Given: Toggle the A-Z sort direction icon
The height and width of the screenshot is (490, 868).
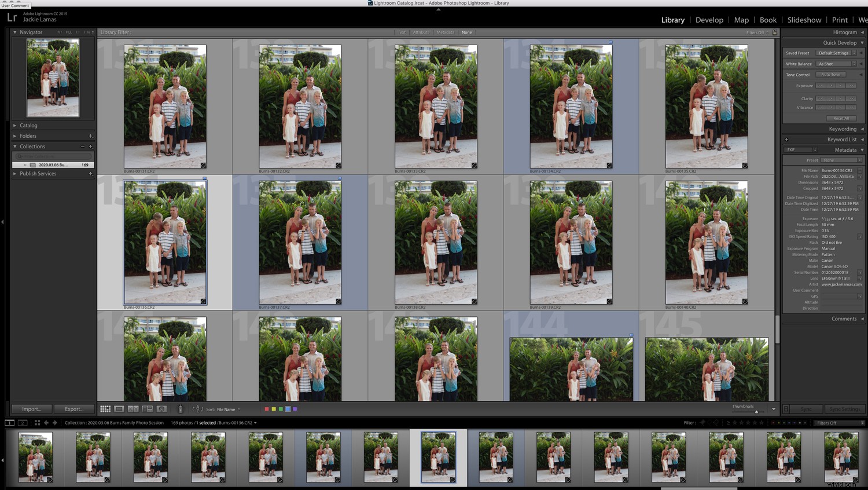Looking at the screenshot, I should click(x=196, y=409).
